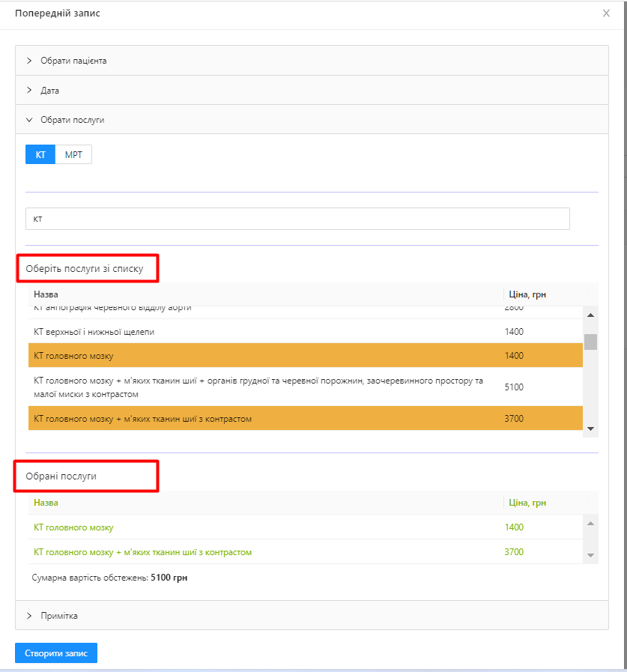Click the service search input field

point(297,219)
